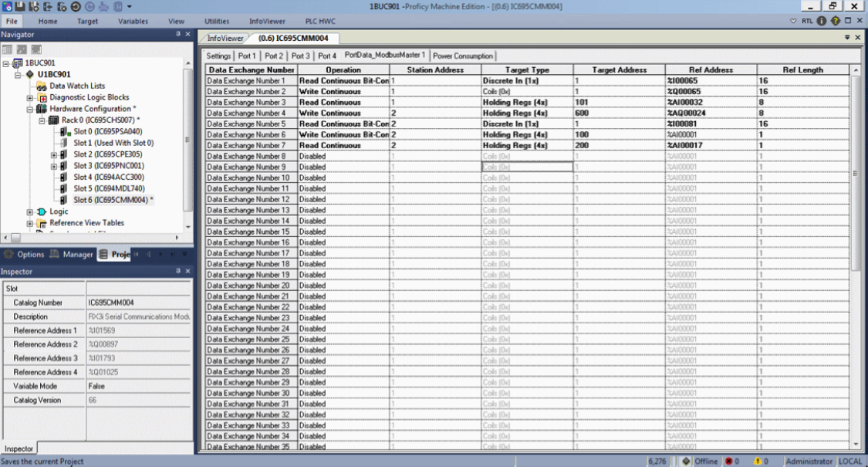This screenshot has height=467, width=868.
Task: Click the Station Address column header
Action: pyautogui.click(x=435, y=69)
